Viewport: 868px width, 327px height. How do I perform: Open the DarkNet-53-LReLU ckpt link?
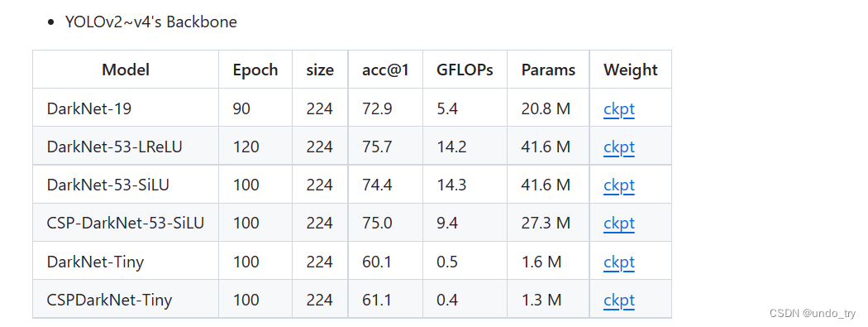click(x=619, y=147)
